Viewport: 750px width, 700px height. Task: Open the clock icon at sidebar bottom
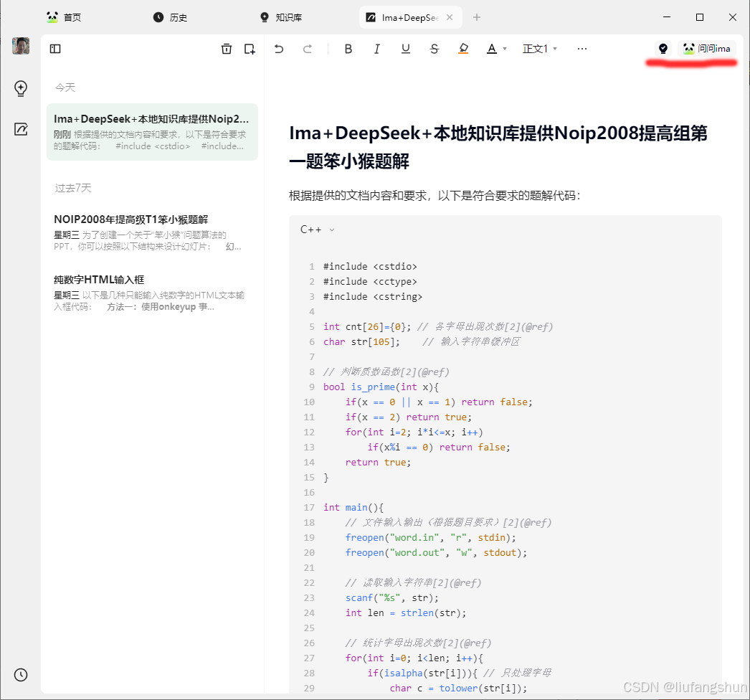click(21, 675)
